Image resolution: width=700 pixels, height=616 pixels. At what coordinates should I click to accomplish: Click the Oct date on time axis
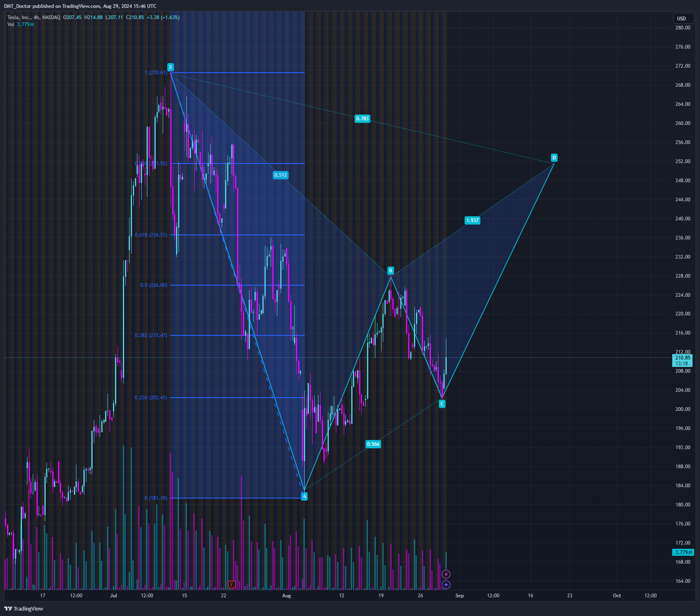point(617,596)
